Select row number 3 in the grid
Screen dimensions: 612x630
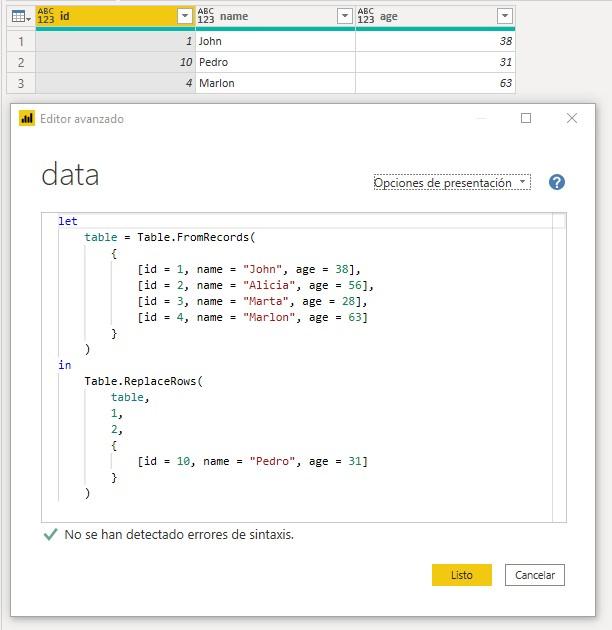(21, 83)
